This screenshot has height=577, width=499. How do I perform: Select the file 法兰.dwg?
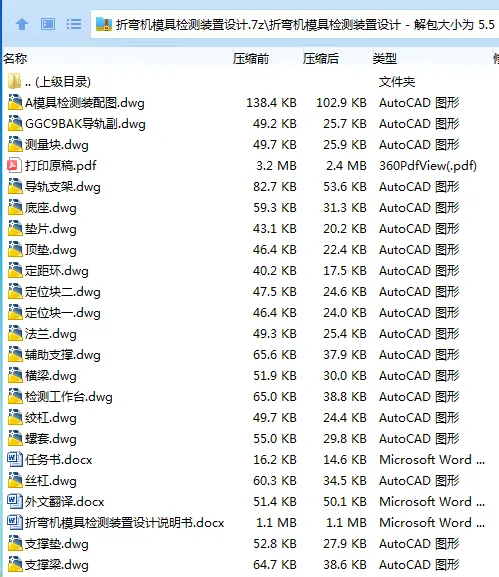coord(51,333)
